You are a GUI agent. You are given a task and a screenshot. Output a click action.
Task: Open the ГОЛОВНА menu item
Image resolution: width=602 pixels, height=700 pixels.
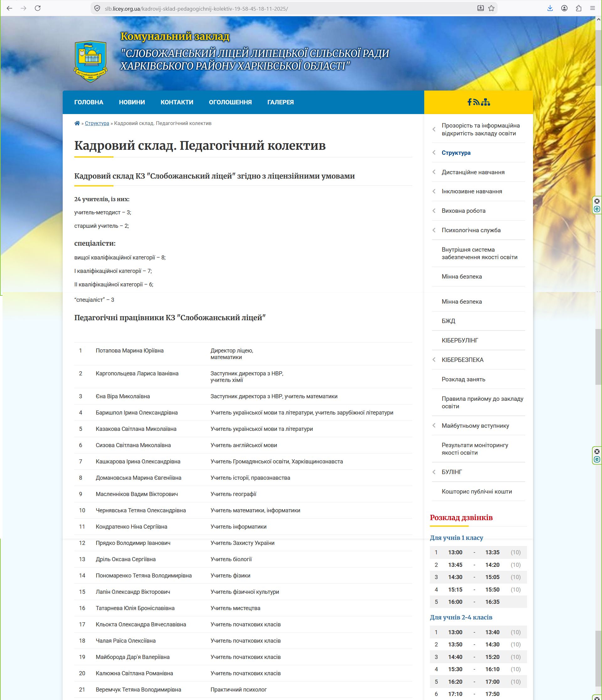pos(89,102)
